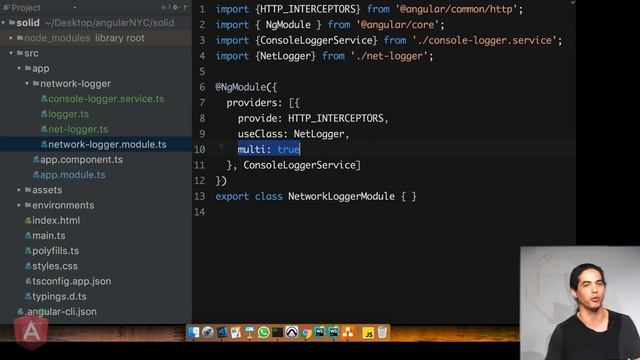The width and height of the screenshot is (640, 360).
Task: Click 'providers:' on line 7
Action: [x=254, y=102]
